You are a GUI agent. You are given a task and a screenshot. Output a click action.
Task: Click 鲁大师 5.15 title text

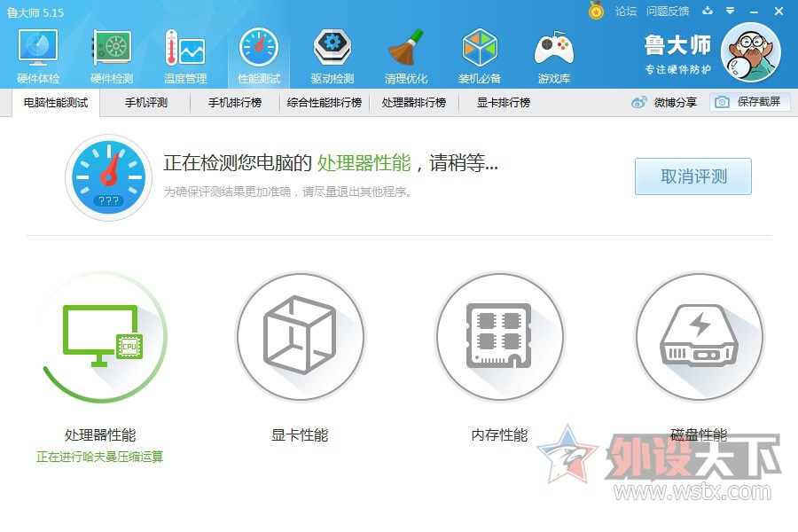[35, 12]
